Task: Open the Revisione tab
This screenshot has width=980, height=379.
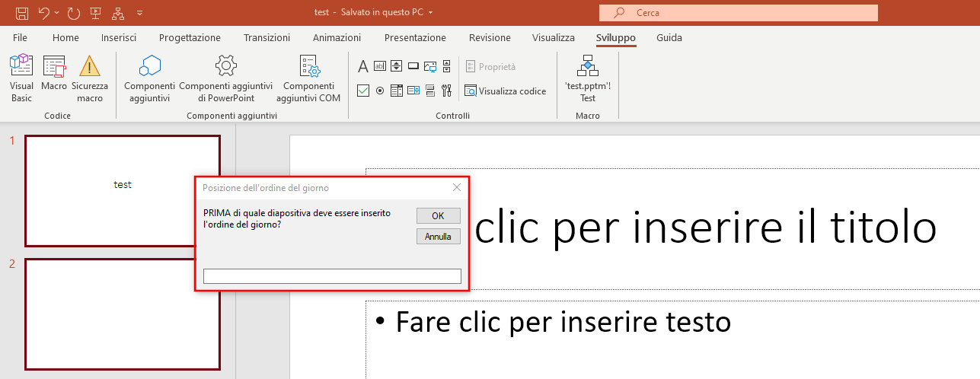Action: tap(490, 37)
